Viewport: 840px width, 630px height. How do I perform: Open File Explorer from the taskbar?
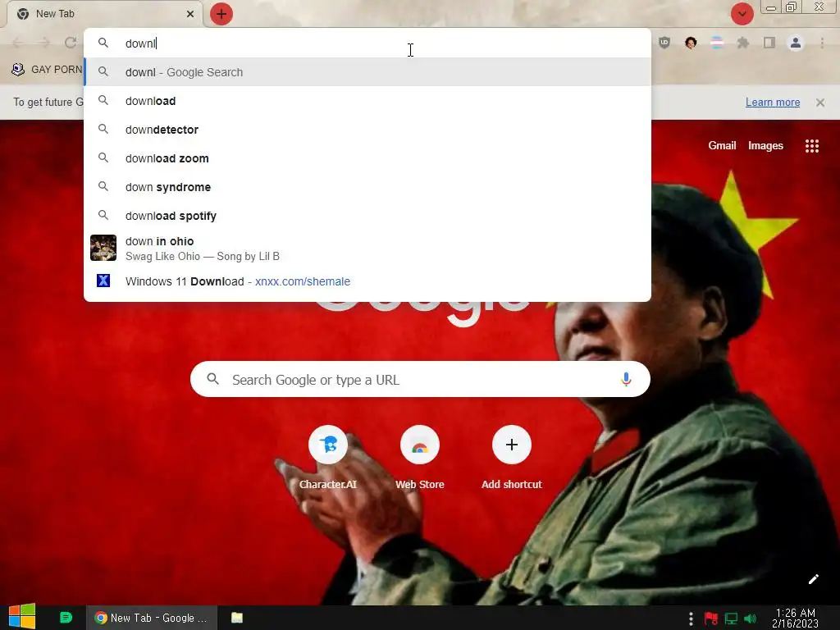237,618
